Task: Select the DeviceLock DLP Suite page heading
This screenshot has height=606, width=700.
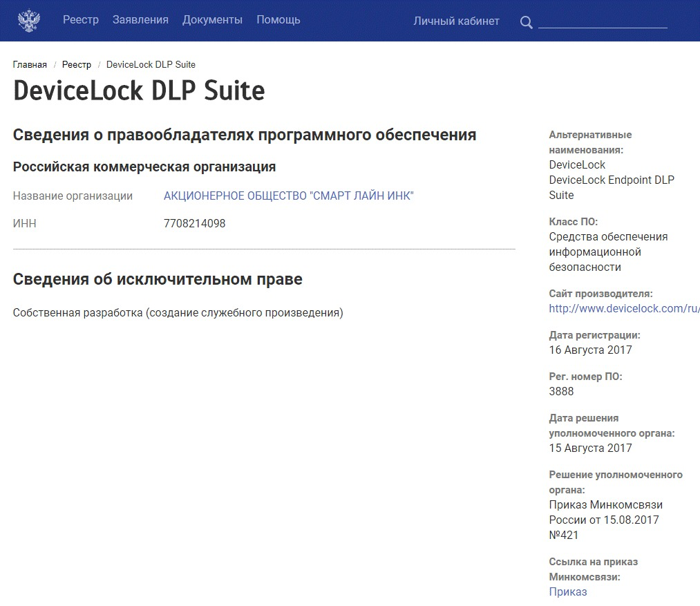Action: tap(139, 91)
